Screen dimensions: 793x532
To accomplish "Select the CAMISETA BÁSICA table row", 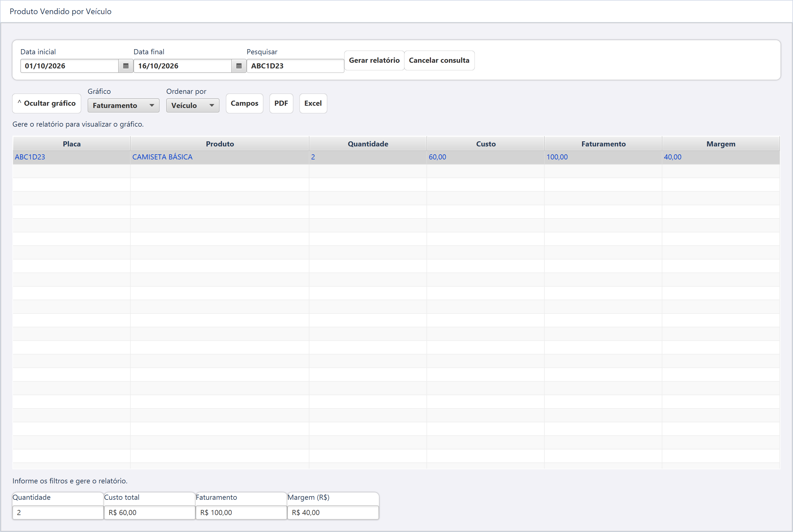I will (x=396, y=157).
